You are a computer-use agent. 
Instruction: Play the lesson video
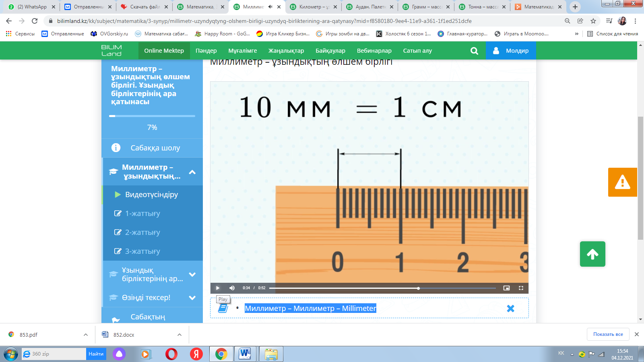(218, 288)
